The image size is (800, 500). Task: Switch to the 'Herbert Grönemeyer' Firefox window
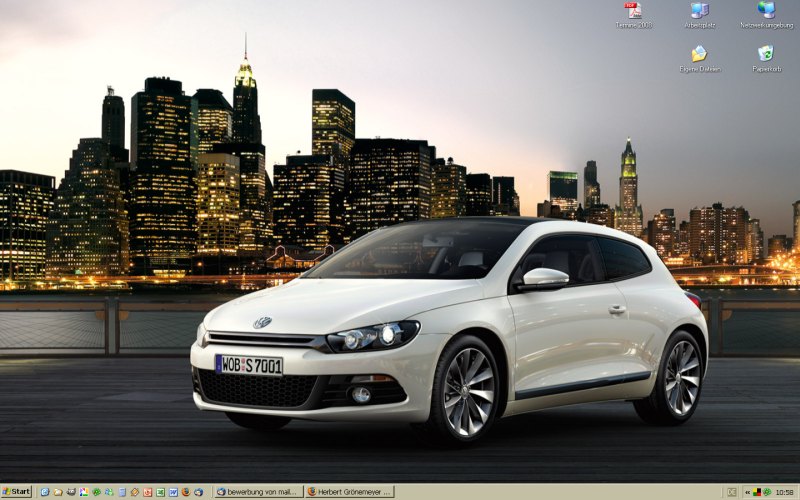[349, 492]
